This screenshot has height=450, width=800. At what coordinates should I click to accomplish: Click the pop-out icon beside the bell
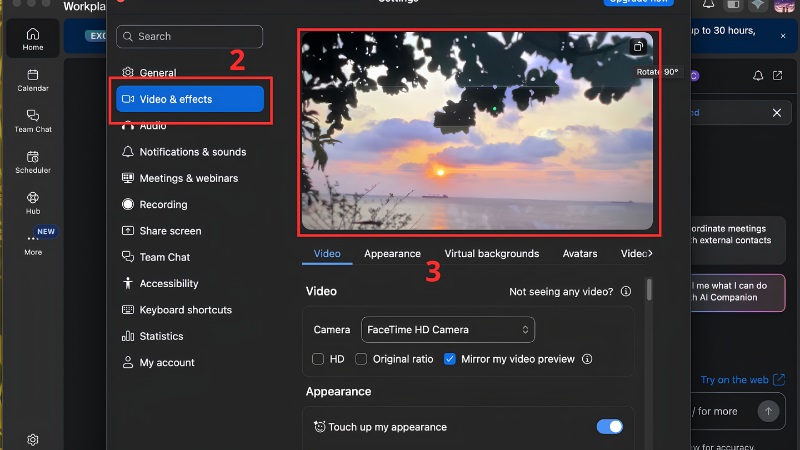click(778, 76)
